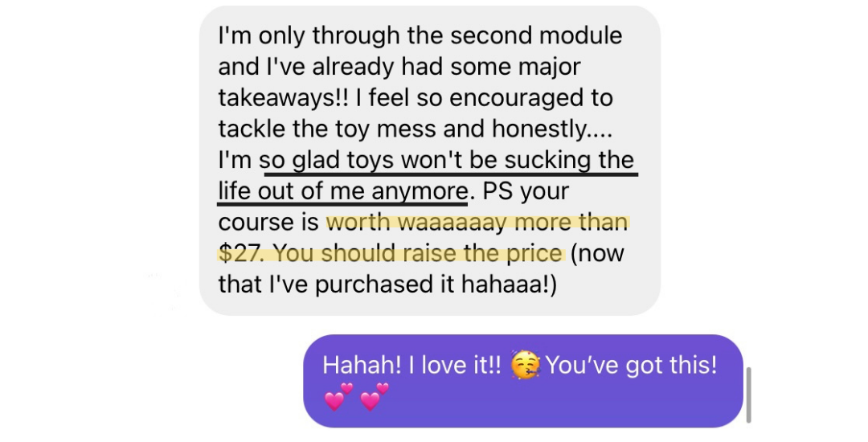
Task: Click the "and I've already had some major" line
Action: coord(399,67)
